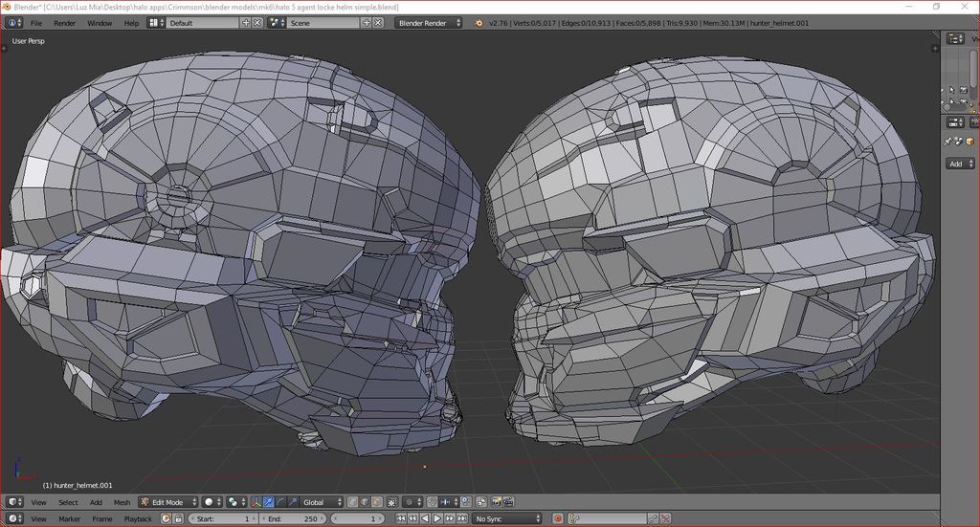Click the snap target option icon
The image size is (980, 527).
coord(466,502)
